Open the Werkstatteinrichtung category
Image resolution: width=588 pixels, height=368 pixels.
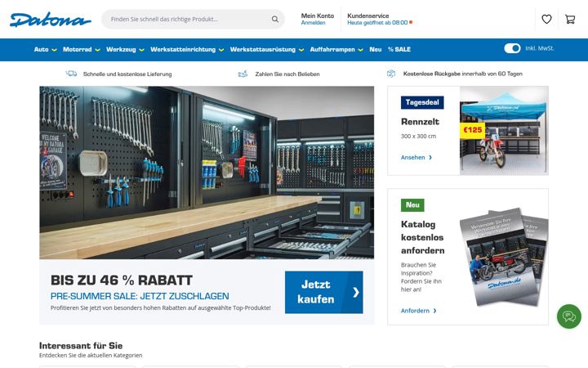point(183,49)
